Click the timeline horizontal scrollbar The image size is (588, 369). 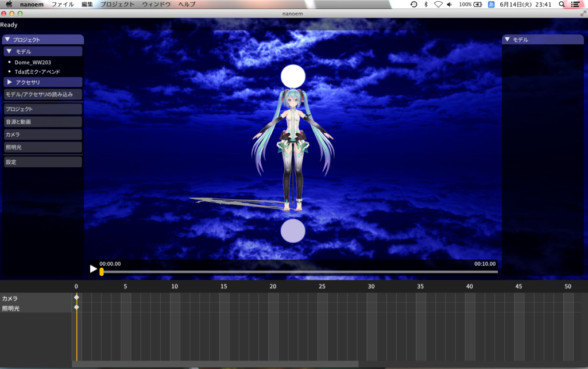click(x=215, y=364)
